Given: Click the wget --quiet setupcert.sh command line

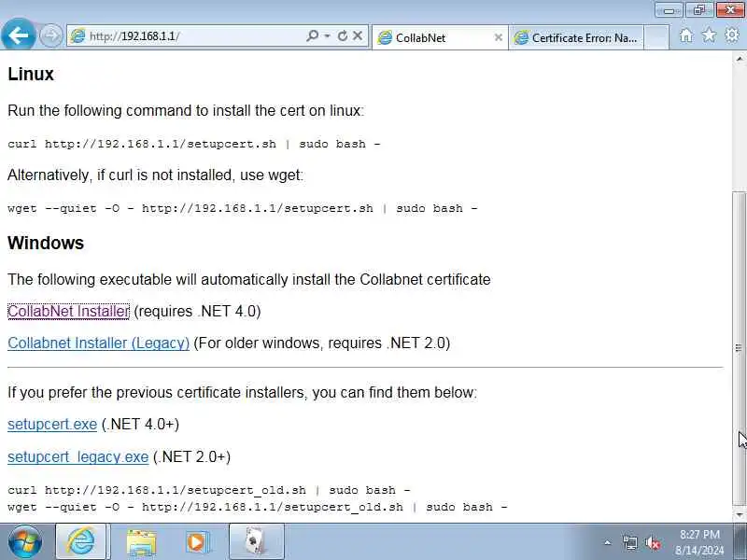Looking at the screenshot, I should [x=243, y=208].
